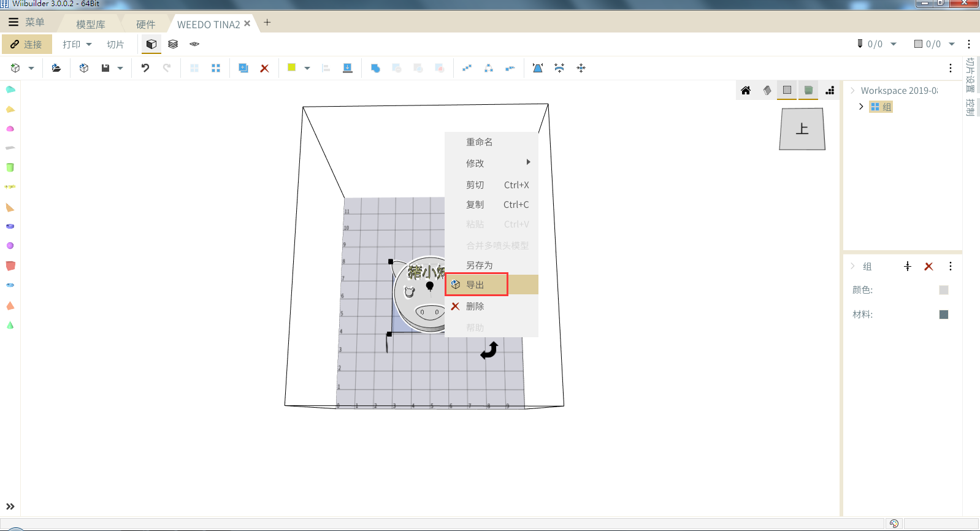Image resolution: width=980 pixels, height=531 pixels.
Task: Expand the 组 tree node arrow
Action: (861, 107)
